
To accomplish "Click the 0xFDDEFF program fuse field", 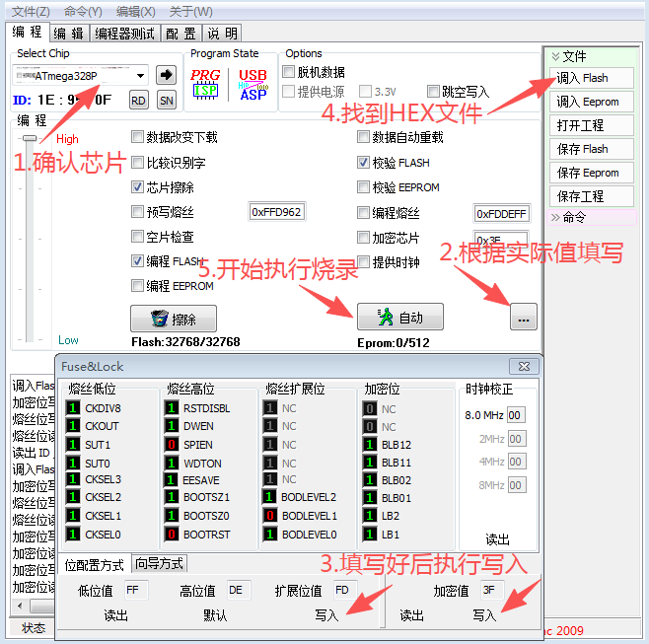I will 501,214.
